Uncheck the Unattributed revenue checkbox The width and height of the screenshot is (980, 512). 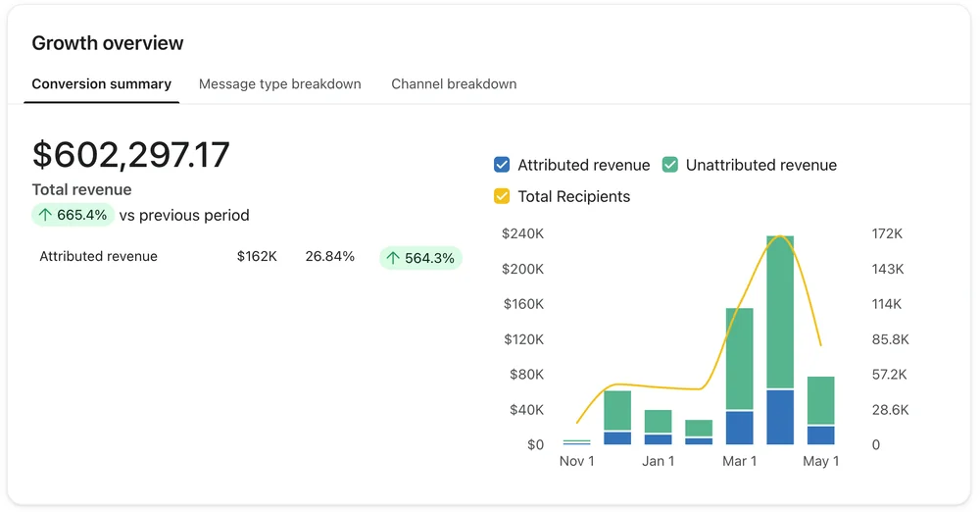(670, 165)
